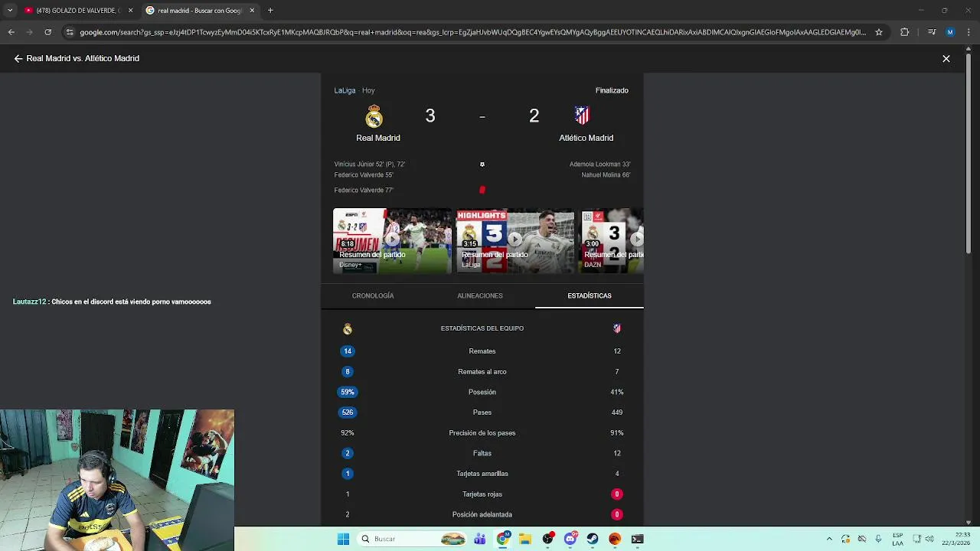Show hidden system tray icons chevron

pyautogui.click(x=829, y=539)
